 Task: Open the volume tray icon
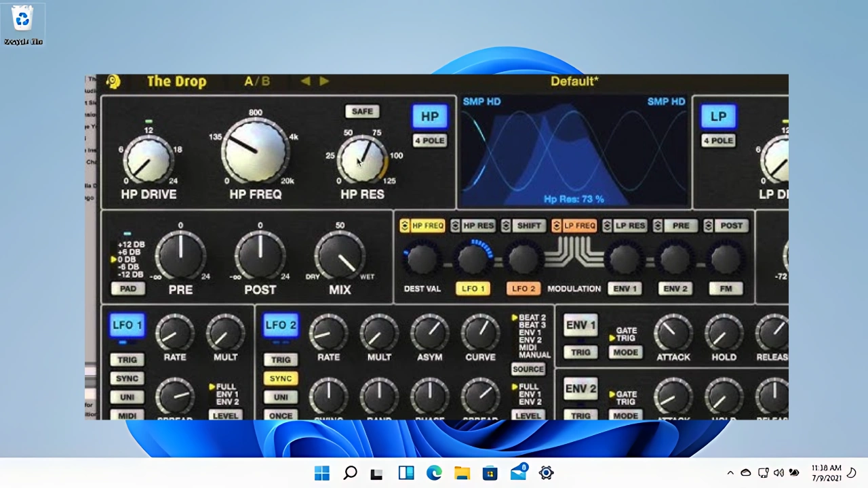(x=778, y=473)
